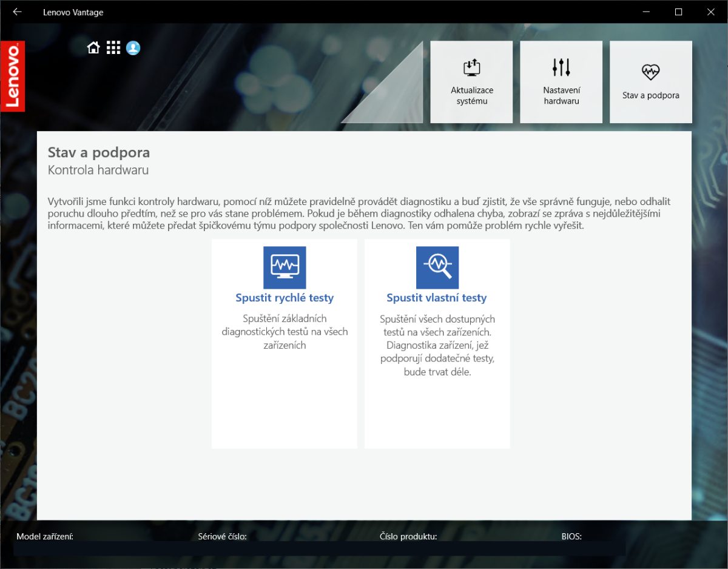
Task: Switch to 'Nastavení hardwaru' tile label
Action: (561, 96)
